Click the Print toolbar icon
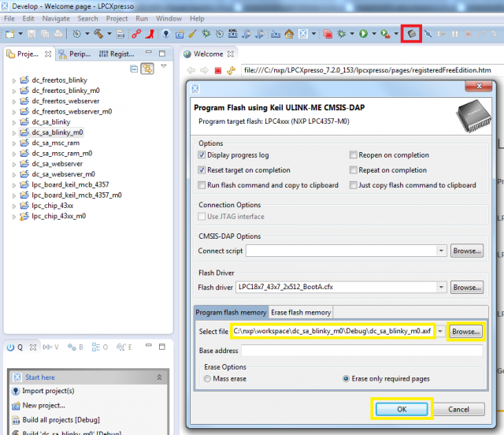The image size is (504, 435). [x=58, y=34]
